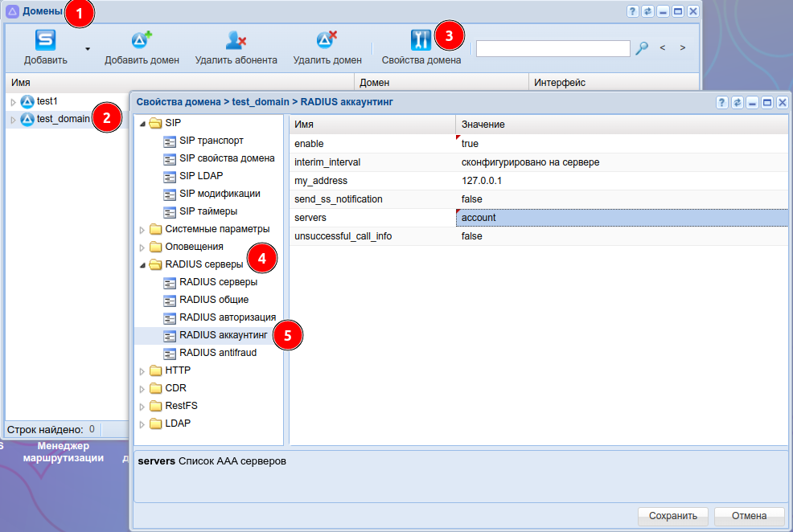The image size is (793, 532).
Task: Click the Удалить домен icon
Action: pos(327,41)
